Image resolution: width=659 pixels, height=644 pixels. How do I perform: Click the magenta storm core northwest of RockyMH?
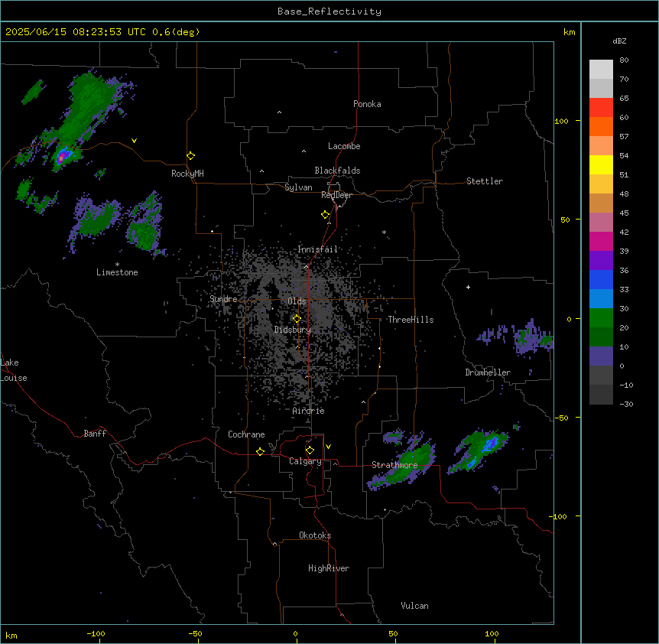(x=61, y=158)
